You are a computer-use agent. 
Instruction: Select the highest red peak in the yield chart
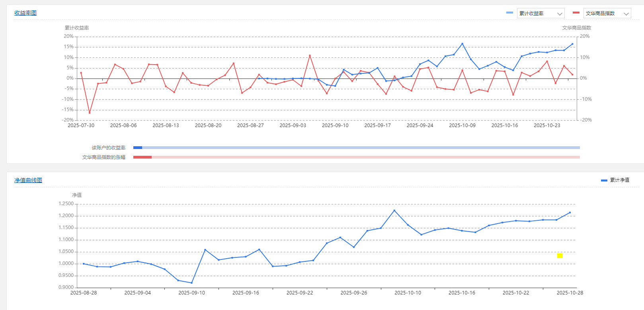coord(310,55)
